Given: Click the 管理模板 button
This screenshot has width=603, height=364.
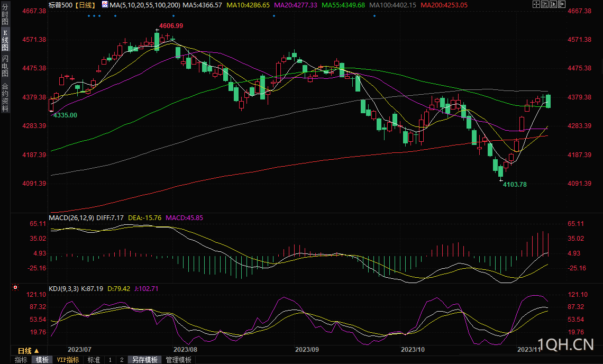Looking at the screenshot, I should point(178,360).
